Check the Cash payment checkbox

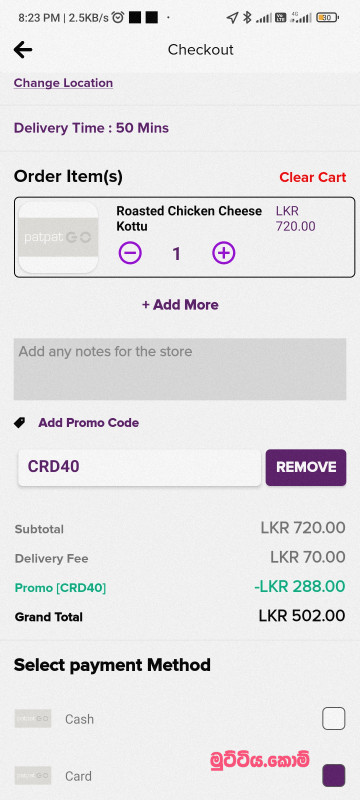pos(333,718)
